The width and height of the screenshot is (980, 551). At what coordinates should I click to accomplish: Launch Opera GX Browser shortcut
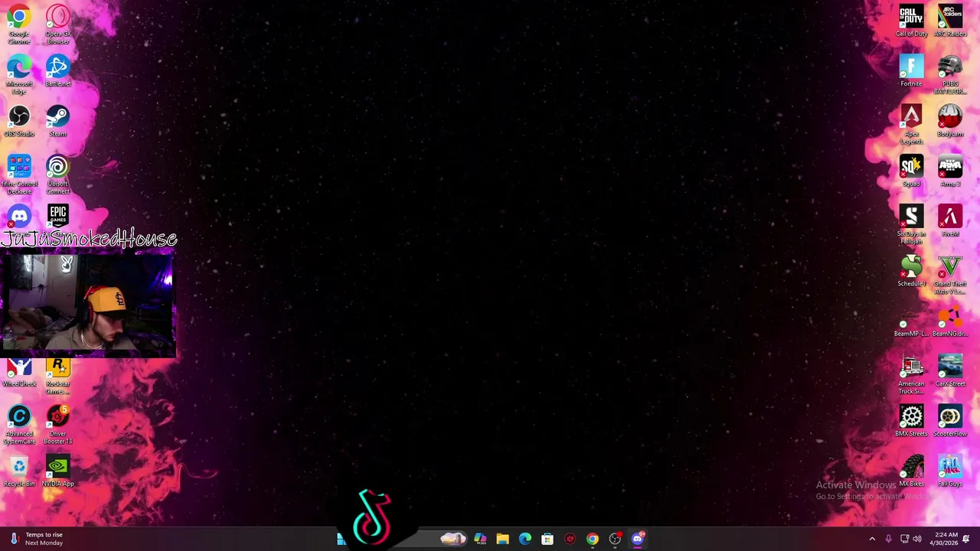pyautogui.click(x=58, y=23)
